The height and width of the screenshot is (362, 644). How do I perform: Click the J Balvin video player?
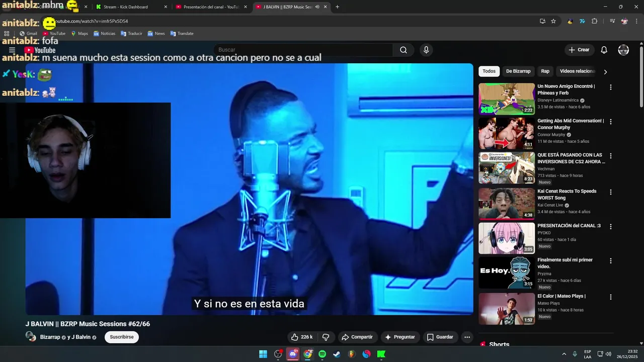250,189
